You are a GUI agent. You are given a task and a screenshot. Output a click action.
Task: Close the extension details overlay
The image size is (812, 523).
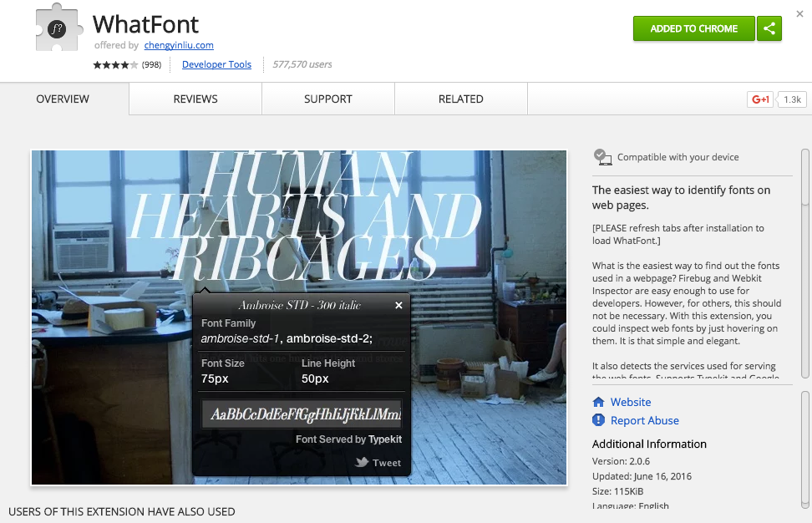pyautogui.click(x=799, y=14)
